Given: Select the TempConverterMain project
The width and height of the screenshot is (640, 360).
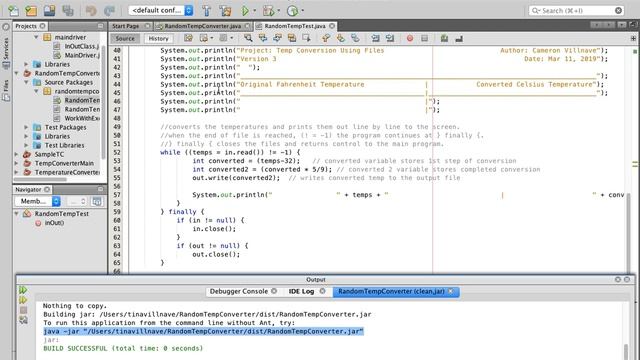Looking at the screenshot, I should (x=64, y=163).
